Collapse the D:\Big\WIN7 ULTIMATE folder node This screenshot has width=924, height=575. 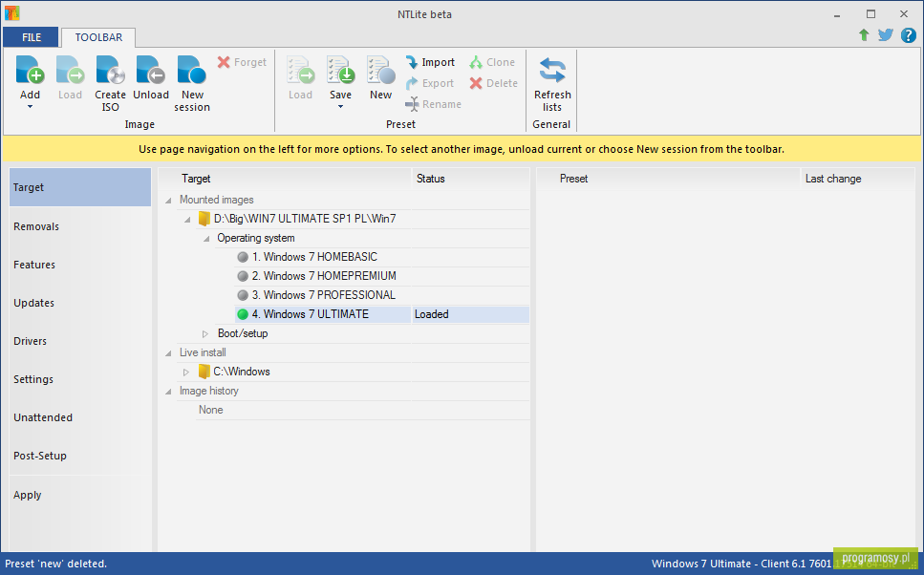(187, 219)
